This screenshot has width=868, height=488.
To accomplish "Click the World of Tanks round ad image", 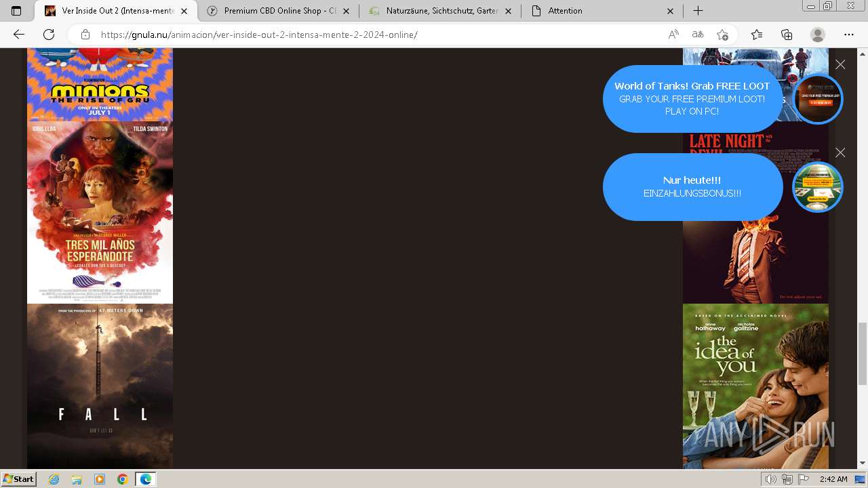I will coord(818,99).
